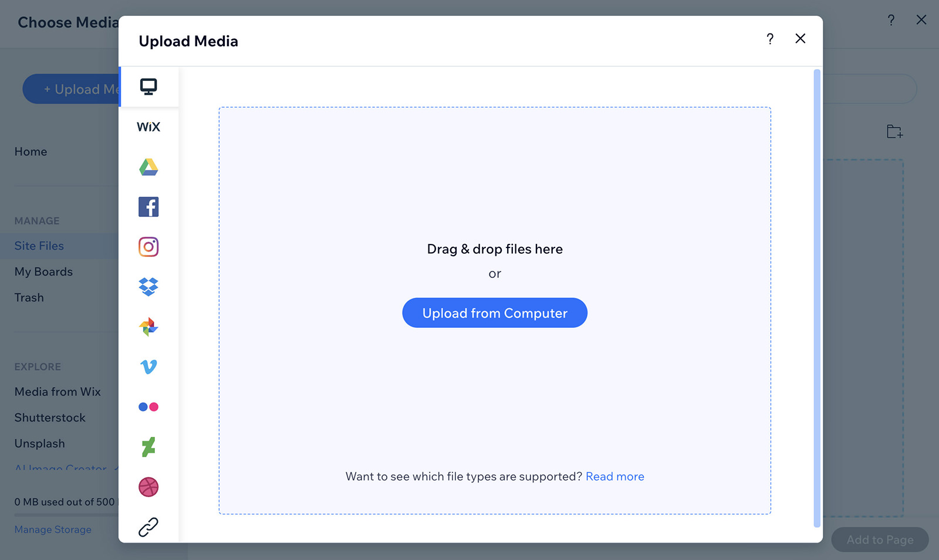Choose the Vimeo upload source
Image resolution: width=939 pixels, height=560 pixels.
click(x=148, y=367)
